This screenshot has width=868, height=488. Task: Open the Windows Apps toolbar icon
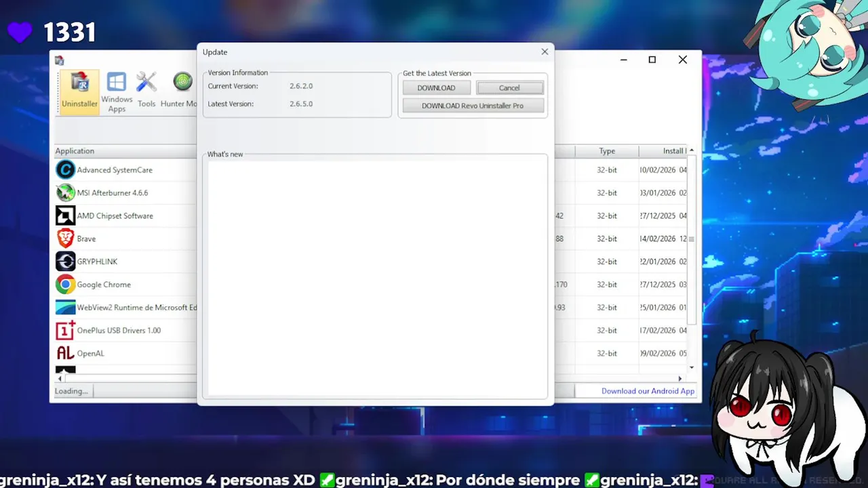117,91
